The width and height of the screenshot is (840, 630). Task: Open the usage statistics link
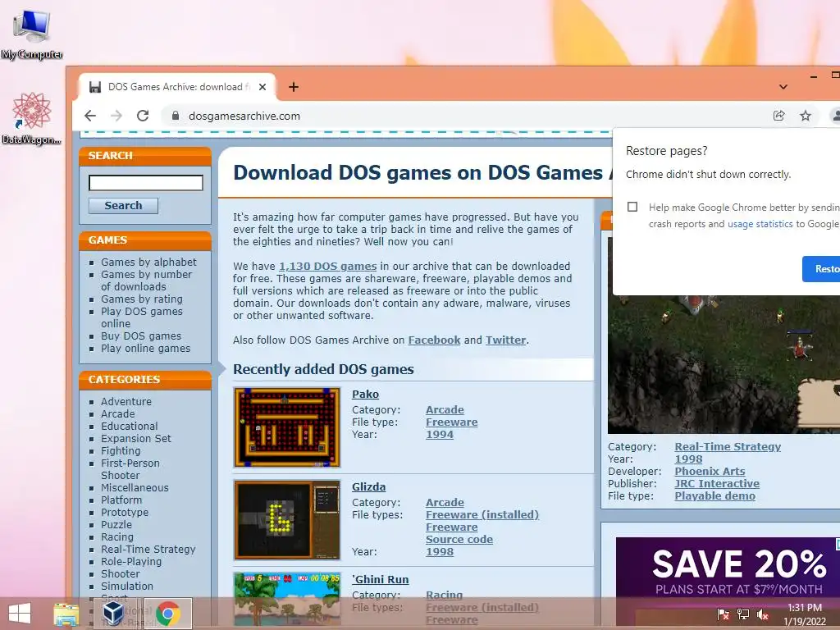(760, 224)
